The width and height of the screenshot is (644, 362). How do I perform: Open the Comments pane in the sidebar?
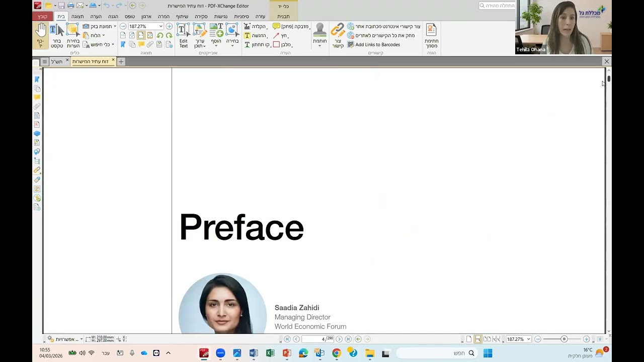click(x=37, y=97)
